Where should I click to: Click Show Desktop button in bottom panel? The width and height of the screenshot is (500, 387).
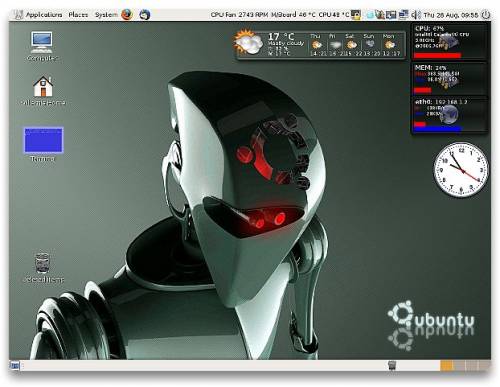15,366
